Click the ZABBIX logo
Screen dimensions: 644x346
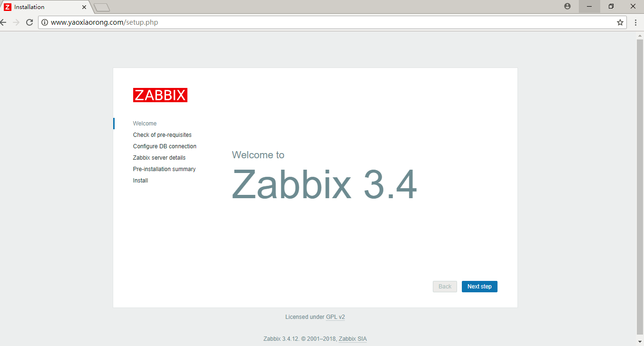tap(160, 95)
